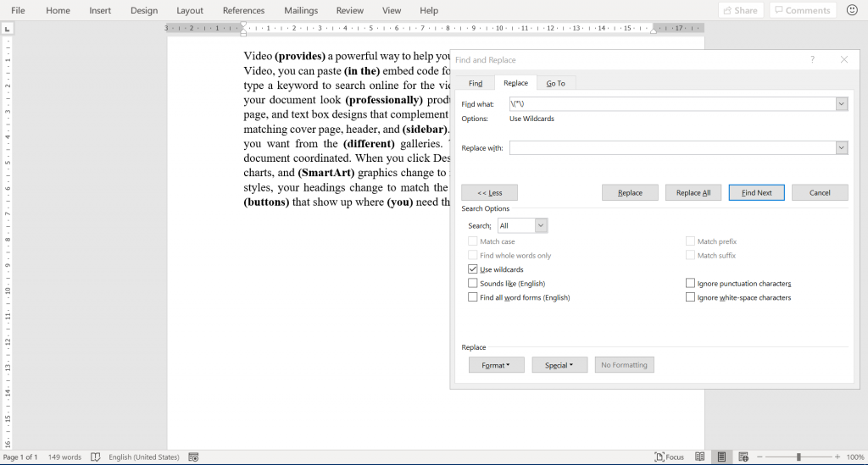This screenshot has width=868, height=465.
Task: Switch to Read Mode view
Action: [x=699, y=457]
